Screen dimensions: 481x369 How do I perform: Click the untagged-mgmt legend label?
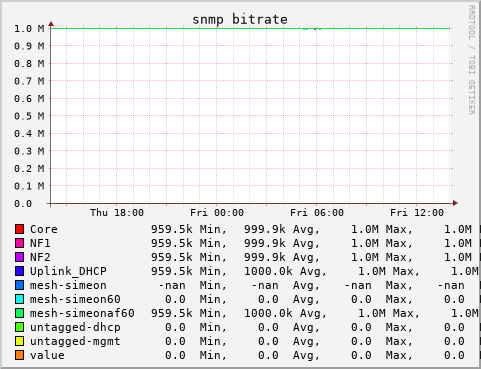click(75, 342)
